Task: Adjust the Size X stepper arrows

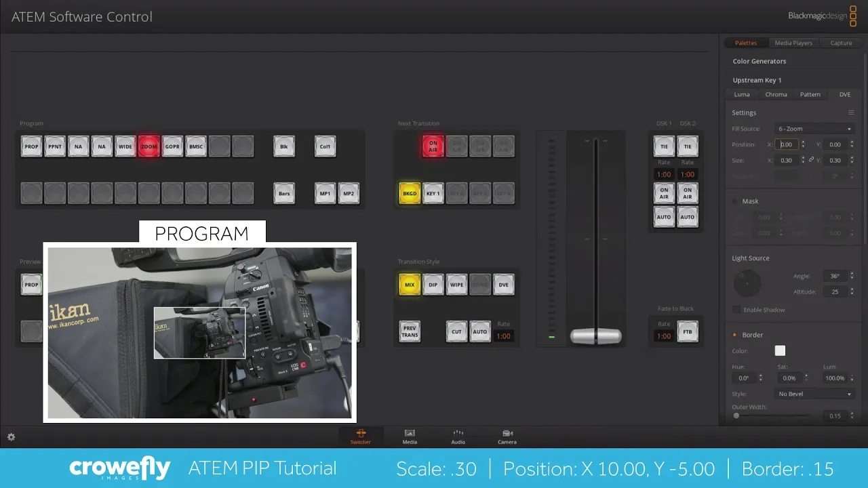Action: click(803, 161)
